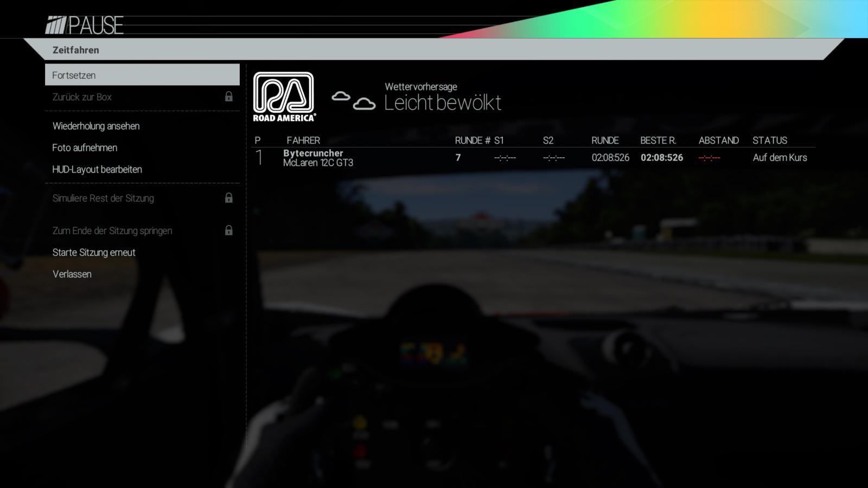This screenshot has height=488, width=868.
Task: Click the Leicht bewölkt forecast text
Action: [x=443, y=102]
